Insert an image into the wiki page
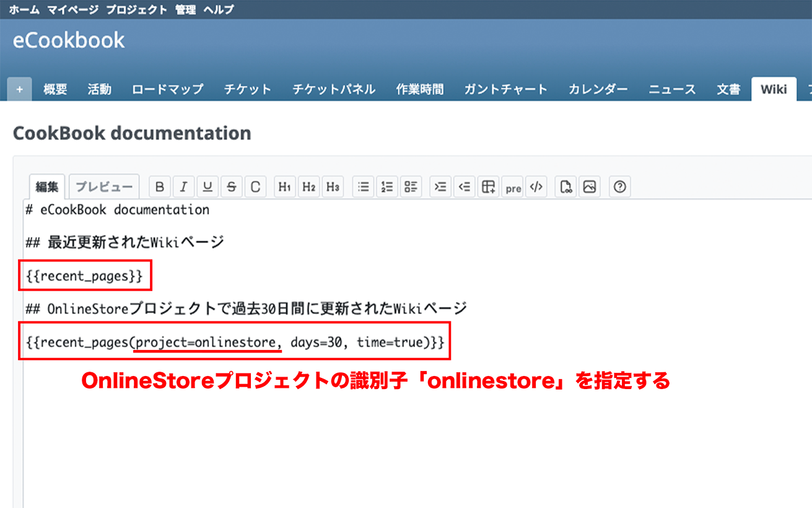The height and width of the screenshot is (508, 812). coord(589,186)
